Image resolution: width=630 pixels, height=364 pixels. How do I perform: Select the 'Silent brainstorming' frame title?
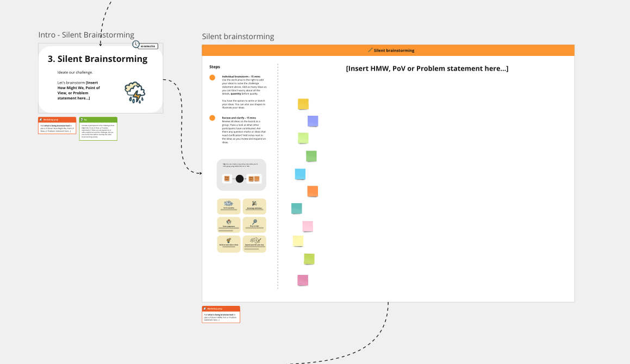[238, 36]
